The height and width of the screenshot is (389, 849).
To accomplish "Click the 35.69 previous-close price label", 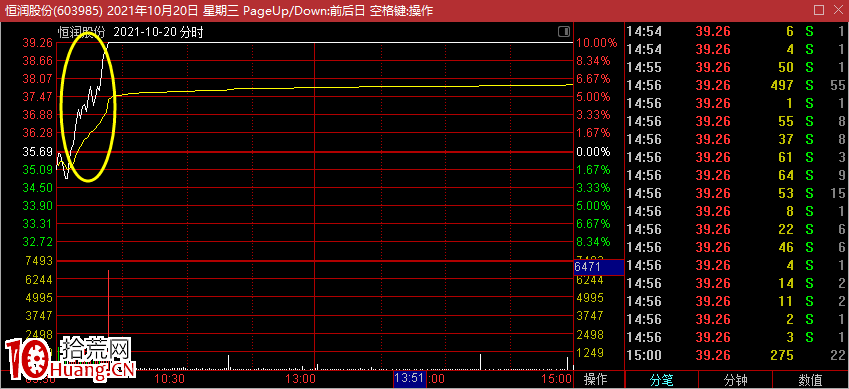I will tap(37, 152).
